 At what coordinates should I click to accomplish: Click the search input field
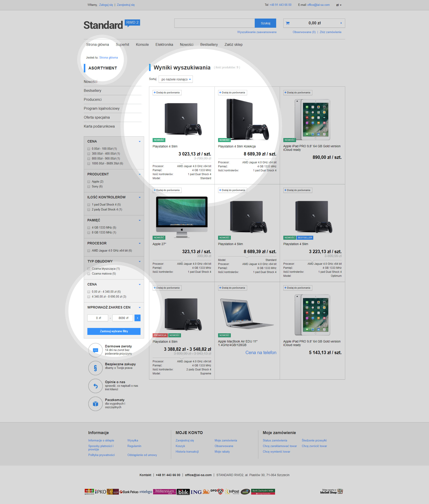[x=214, y=23]
